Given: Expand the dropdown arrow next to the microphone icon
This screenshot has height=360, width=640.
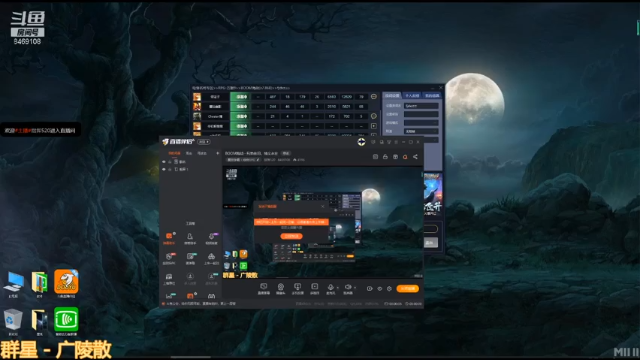Looking at the screenshot, I should pyautogui.click(x=338, y=287).
